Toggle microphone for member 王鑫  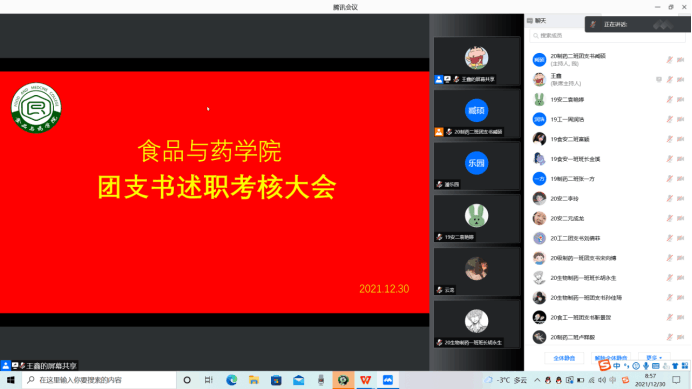[669, 79]
